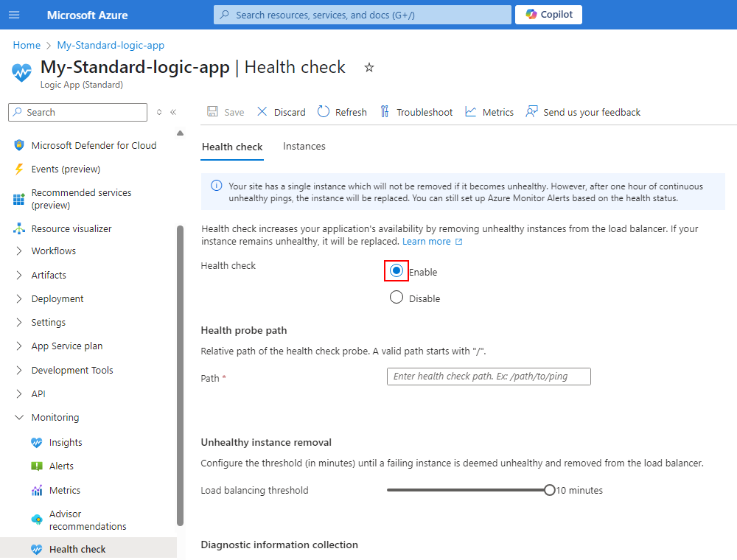Open Troubleshoot from the toolbar
737x560 pixels.
click(425, 112)
